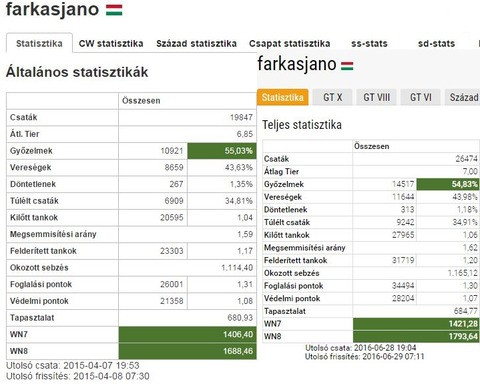Click destruction ratio value 1,59
This screenshot has width=480, height=384.
pos(245,234)
